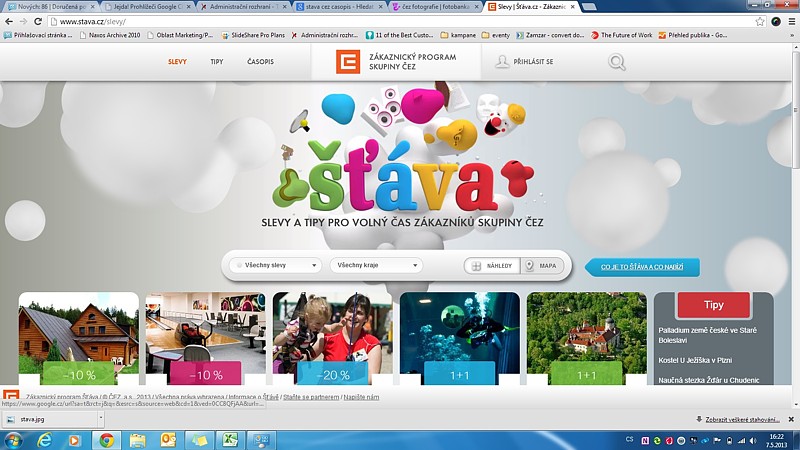Open File Explorer folder on taskbar
Image resolution: width=800 pixels, height=450 pixels.
pos(137,440)
